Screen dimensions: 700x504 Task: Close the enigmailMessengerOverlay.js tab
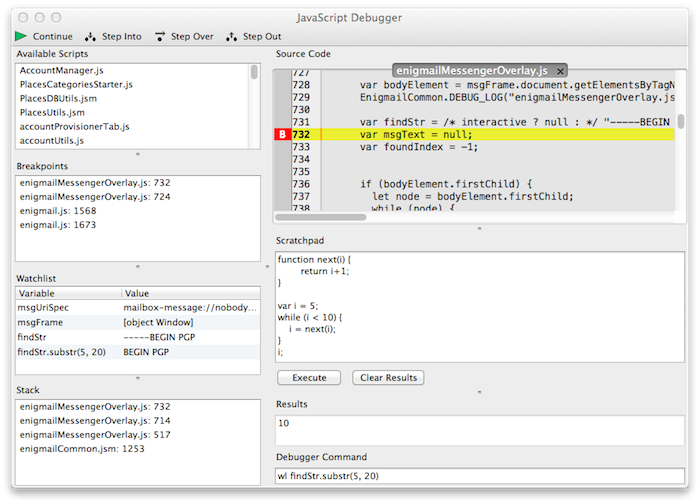point(560,71)
